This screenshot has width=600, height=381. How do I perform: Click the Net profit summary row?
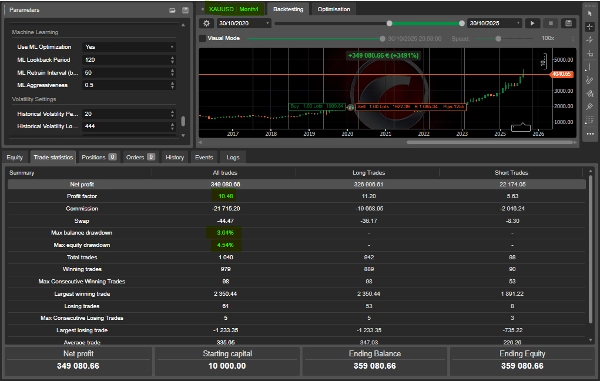[297, 184]
